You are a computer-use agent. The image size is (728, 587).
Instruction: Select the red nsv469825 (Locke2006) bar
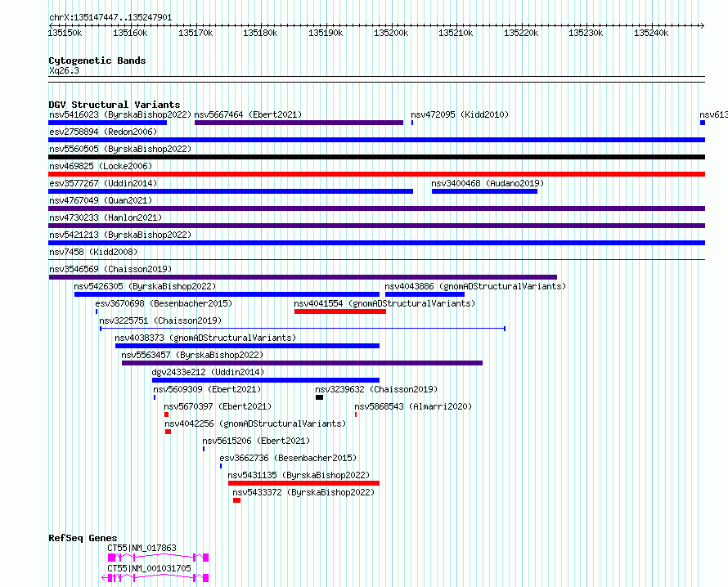(x=376, y=174)
